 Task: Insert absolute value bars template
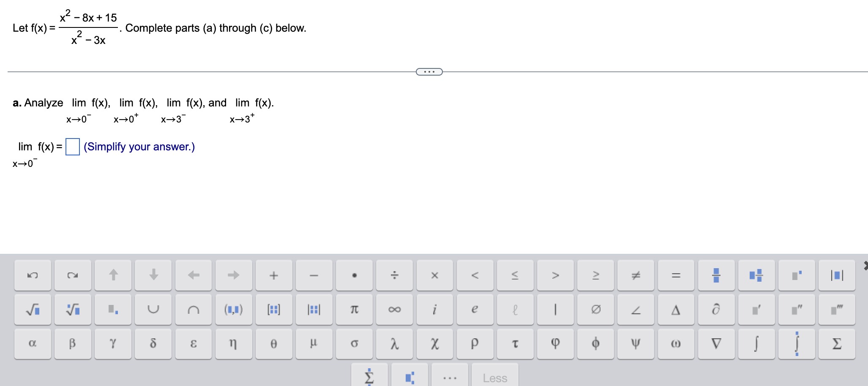pyautogui.click(x=837, y=275)
